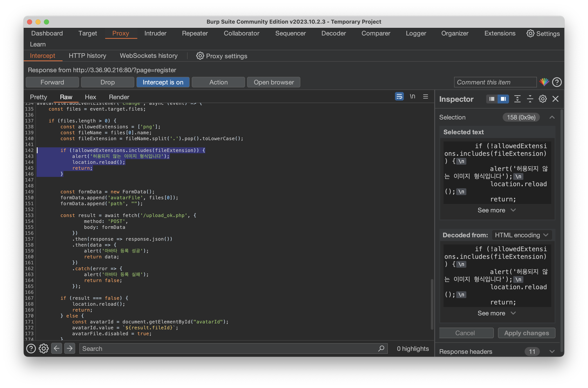Open the Learn tab

click(x=38, y=44)
